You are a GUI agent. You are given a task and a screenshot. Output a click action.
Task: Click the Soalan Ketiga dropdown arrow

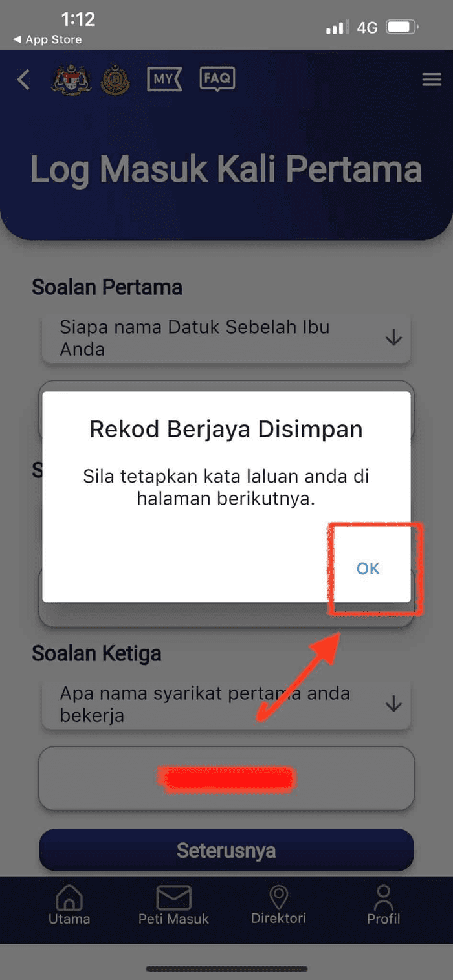click(393, 704)
